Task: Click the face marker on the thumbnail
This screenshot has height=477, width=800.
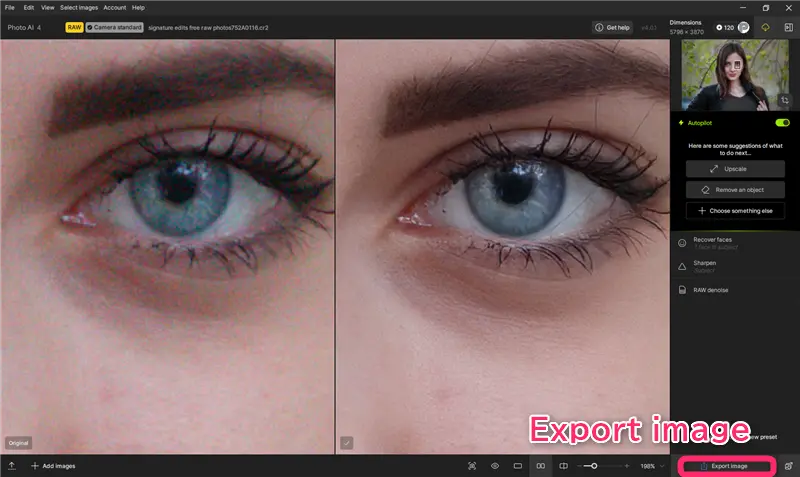Action: (737, 65)
